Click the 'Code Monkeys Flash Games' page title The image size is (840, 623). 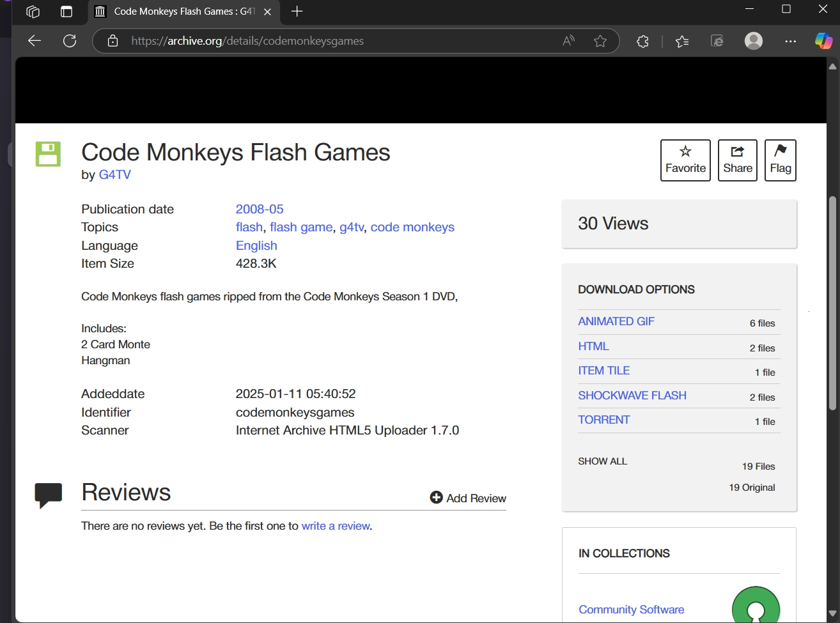[x=236, y=152]
